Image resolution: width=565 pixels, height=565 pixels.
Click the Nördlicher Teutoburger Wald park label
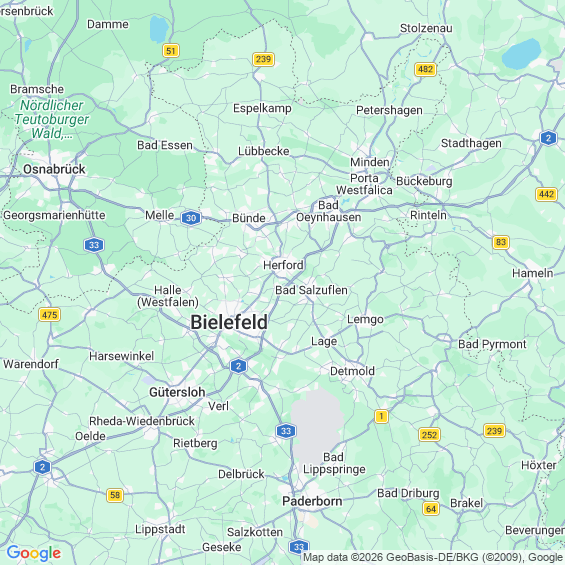click(52, 119)
